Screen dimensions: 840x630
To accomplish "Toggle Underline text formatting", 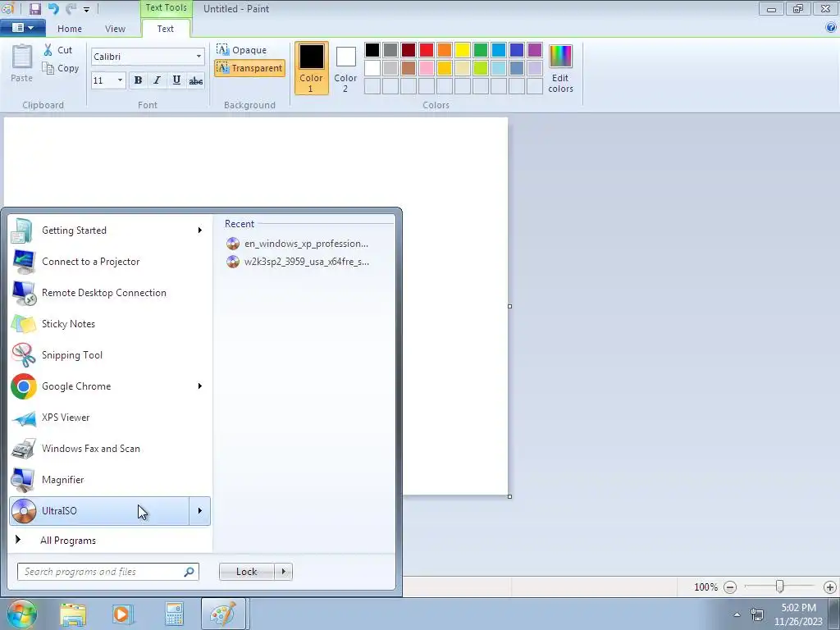I will (x=176, y=80).
